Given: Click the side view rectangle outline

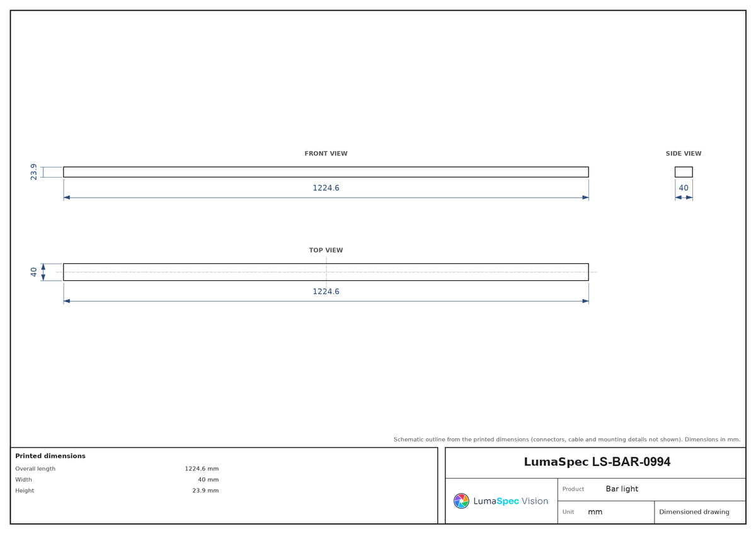Looking at the screenshot, I should pyautogui.click(x=684, y=172).
